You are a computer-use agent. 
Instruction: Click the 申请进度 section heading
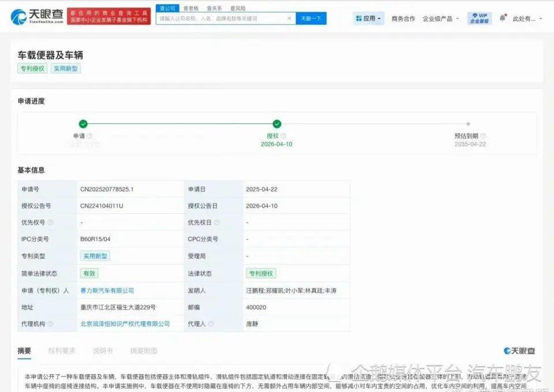pyautogui.click(x=31, y=101)
